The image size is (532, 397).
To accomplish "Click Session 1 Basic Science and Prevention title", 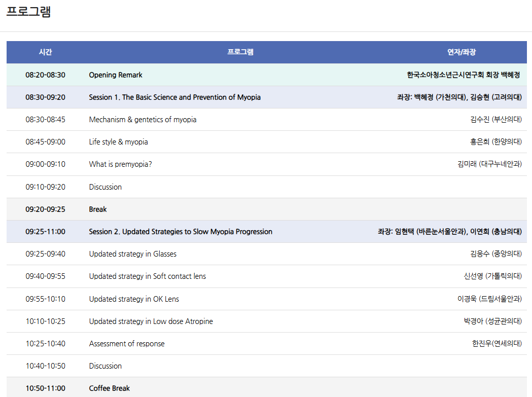I will coord(174,97).
